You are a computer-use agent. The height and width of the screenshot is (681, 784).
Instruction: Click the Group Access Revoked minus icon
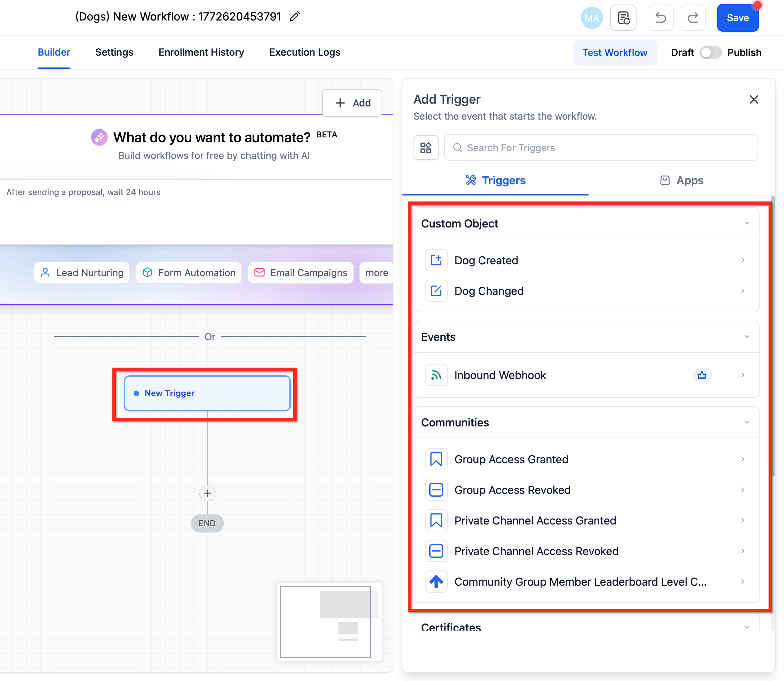coord(436,490)
